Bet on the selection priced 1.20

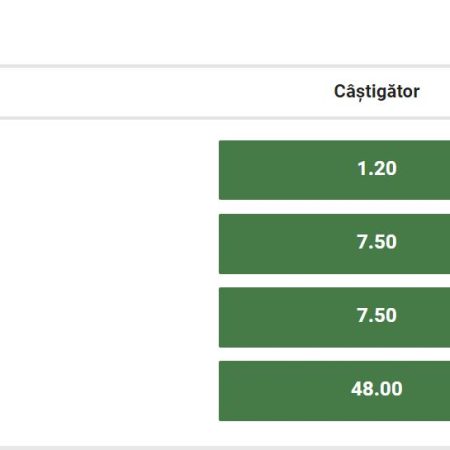(x=334, y=170)
